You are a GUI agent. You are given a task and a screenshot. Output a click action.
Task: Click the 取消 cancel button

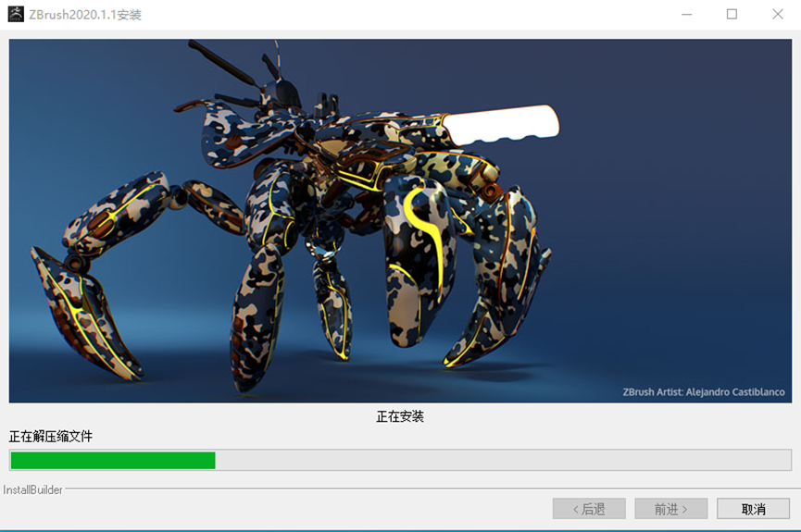click(753, 509)
